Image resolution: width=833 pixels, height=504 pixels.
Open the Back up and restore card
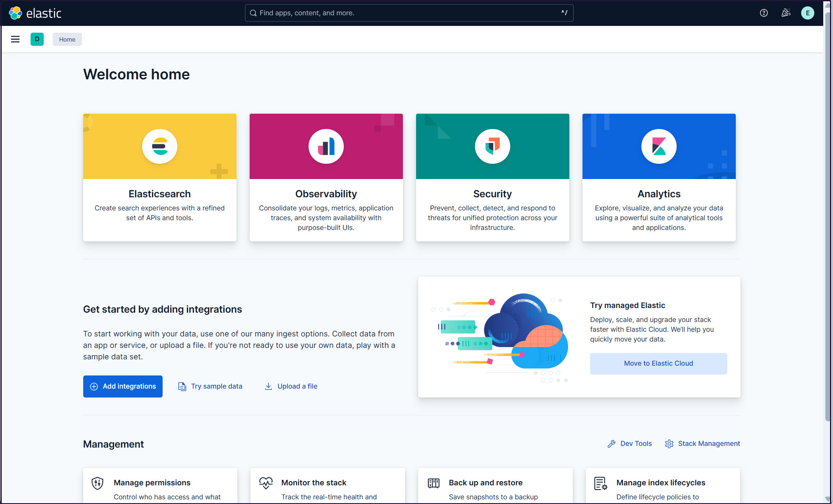pos(495,486)
